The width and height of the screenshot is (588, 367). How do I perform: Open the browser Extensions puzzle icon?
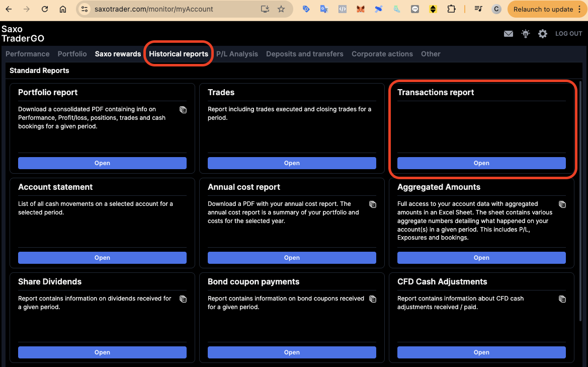451,9
